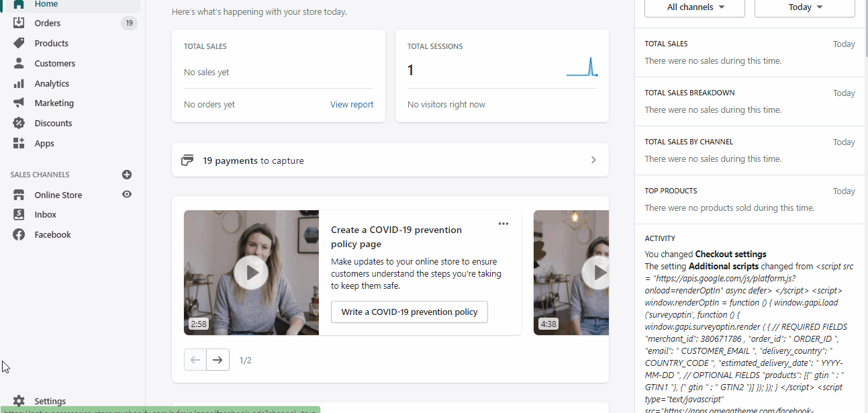Click the Settings gear icon
The width and height of the screenshot is (868, 413).
[x=19, y=401]
